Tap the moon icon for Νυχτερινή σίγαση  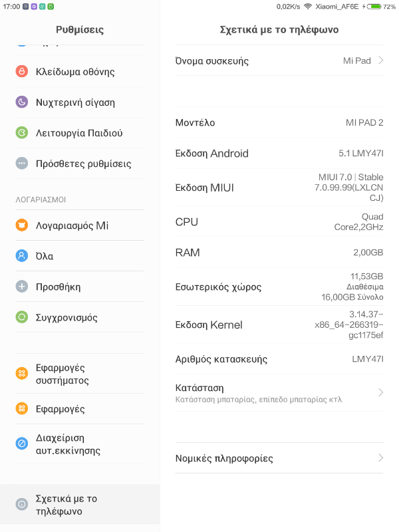pyautogui.click(x=22, y=102)
